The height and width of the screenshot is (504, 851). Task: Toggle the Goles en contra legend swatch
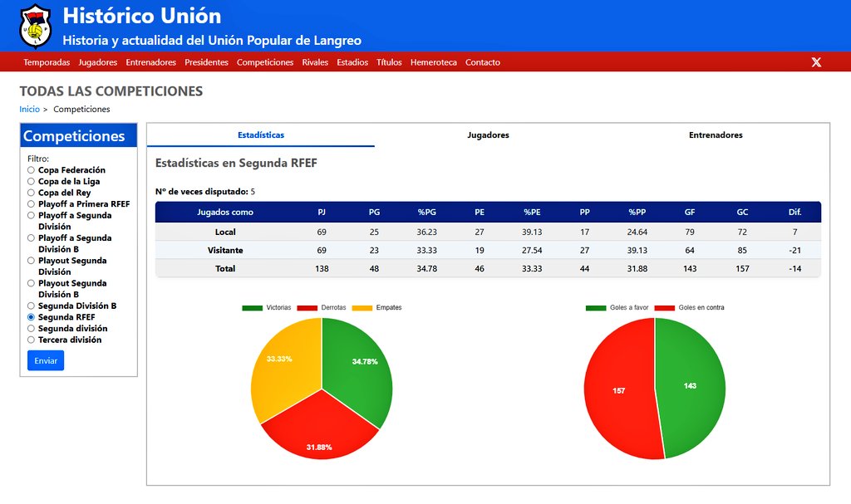(x=664, y=307)
